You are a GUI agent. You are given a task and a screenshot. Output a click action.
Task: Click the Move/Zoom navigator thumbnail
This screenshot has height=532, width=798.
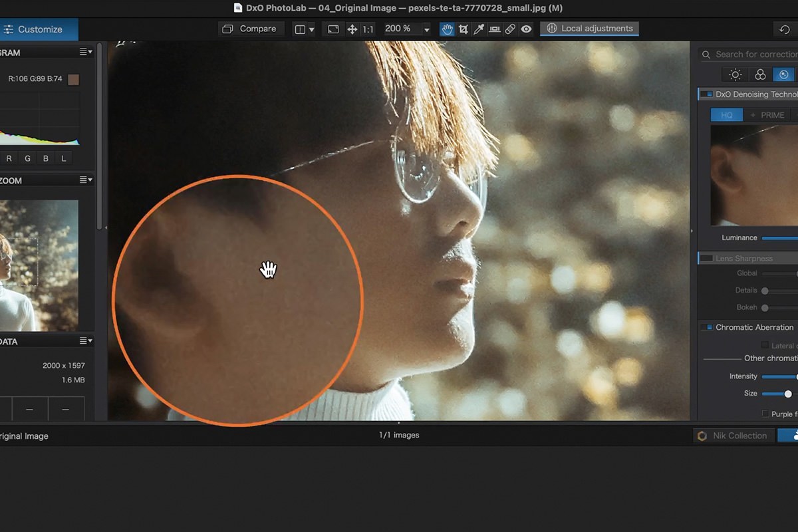[39, 265]
